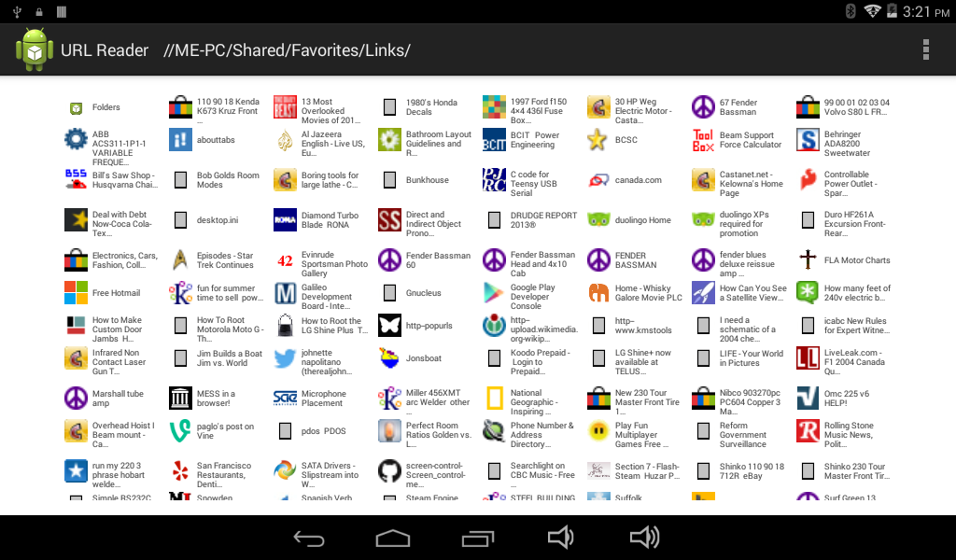Open the BCSC star icon
956x560 pixels.
(597, 140)
